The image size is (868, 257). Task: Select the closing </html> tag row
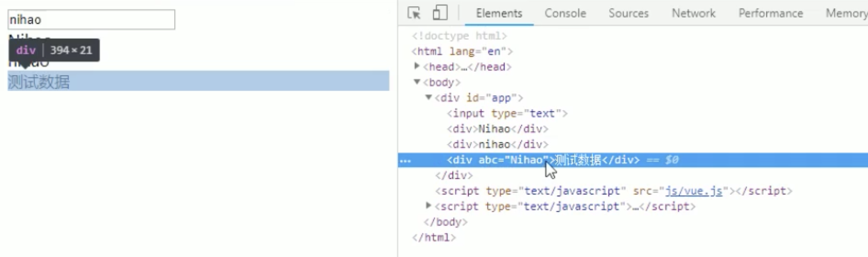pos(434,238)
